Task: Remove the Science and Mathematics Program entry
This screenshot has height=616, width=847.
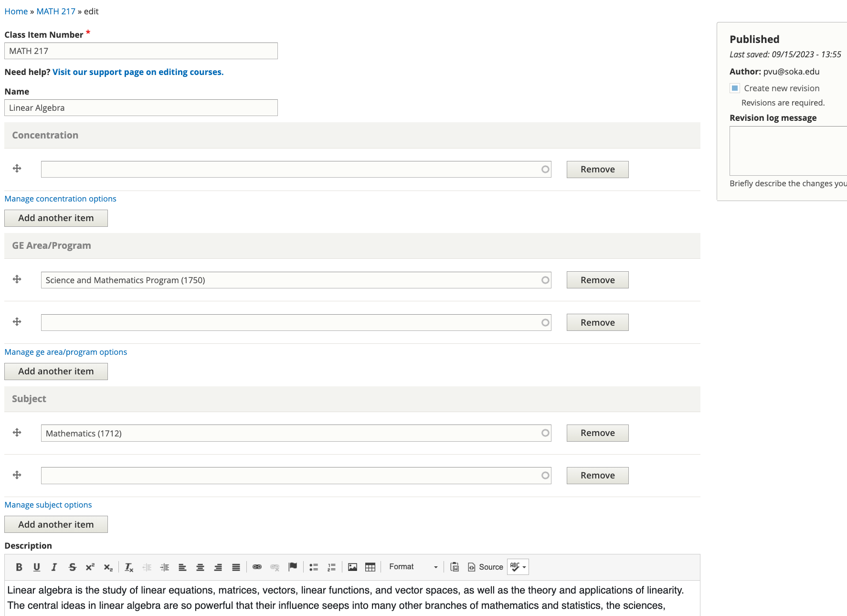Action: (597, 280)
